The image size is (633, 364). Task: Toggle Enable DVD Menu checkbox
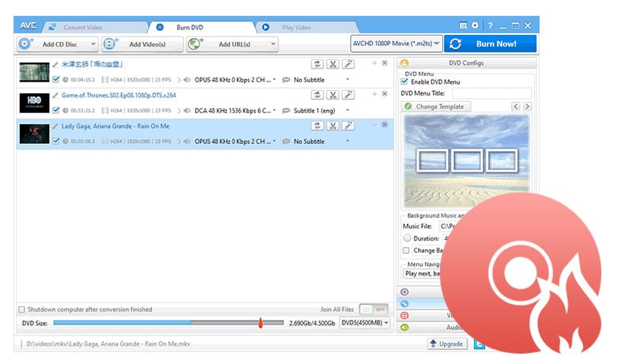(x=404, y=82)
